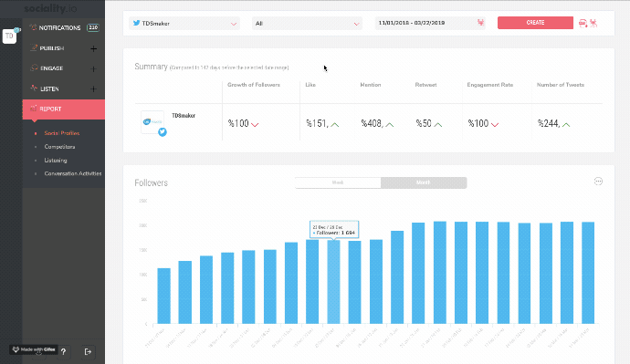Click the logout icon in the sidebar
The image size is (630, 364).
point(88,351)
